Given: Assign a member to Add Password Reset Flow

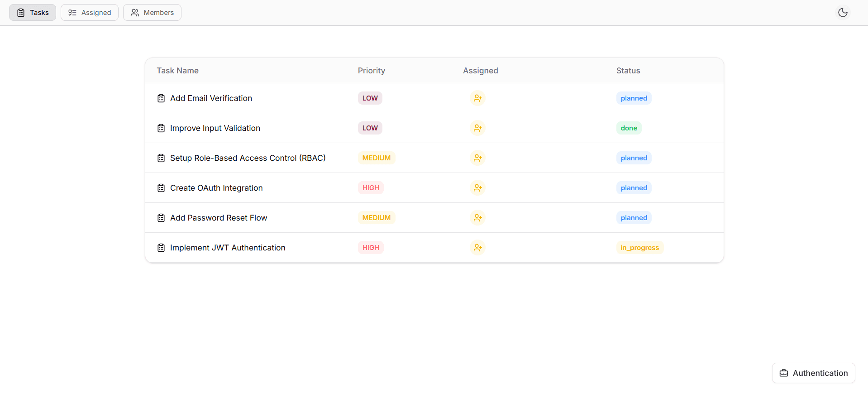Looking at the screenshot, I should click(477, 218).
